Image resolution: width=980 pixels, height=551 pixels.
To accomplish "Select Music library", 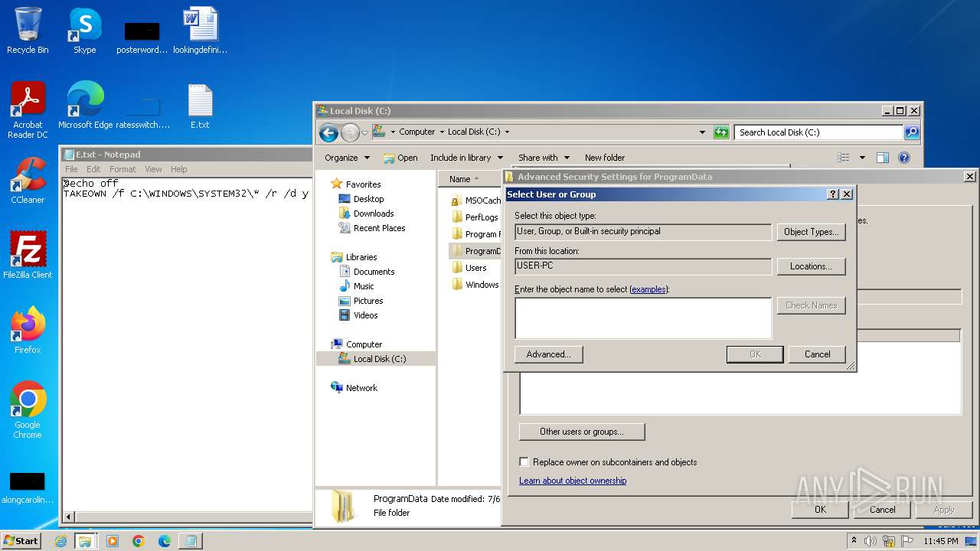I will pyautogui.click(x=364, y=286).
